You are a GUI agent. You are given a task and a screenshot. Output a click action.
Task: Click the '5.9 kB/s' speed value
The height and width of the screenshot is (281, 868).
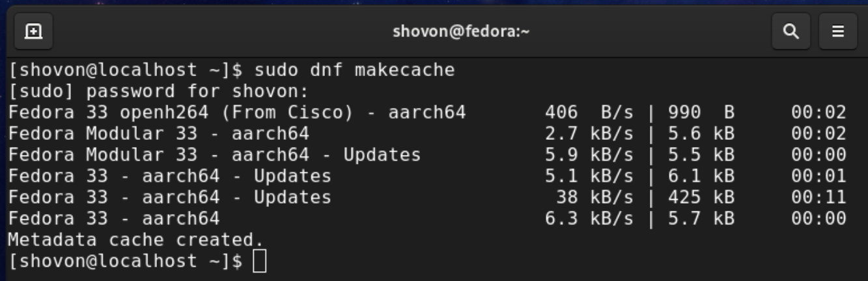(x=589, y=155)
